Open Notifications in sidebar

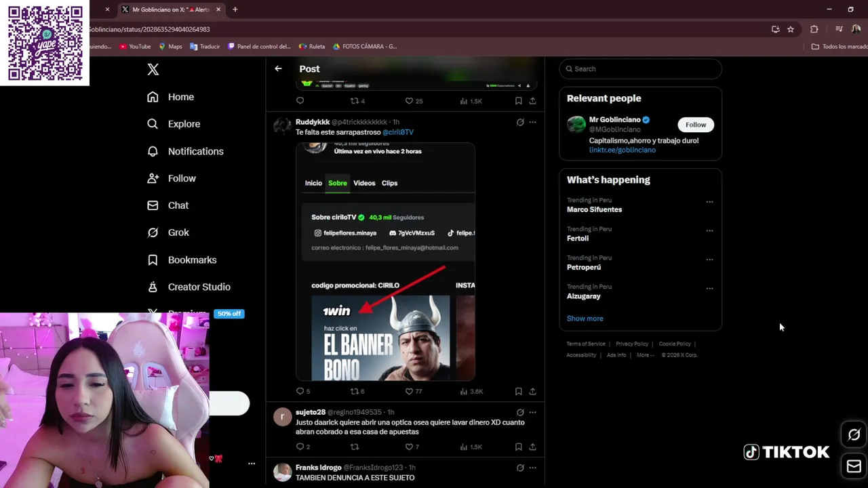(185, 151)
